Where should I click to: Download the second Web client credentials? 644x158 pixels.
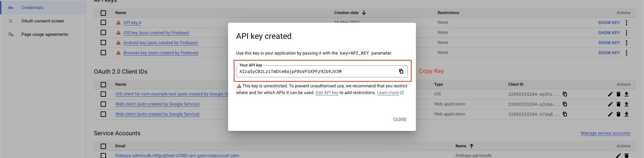[626, 114]
